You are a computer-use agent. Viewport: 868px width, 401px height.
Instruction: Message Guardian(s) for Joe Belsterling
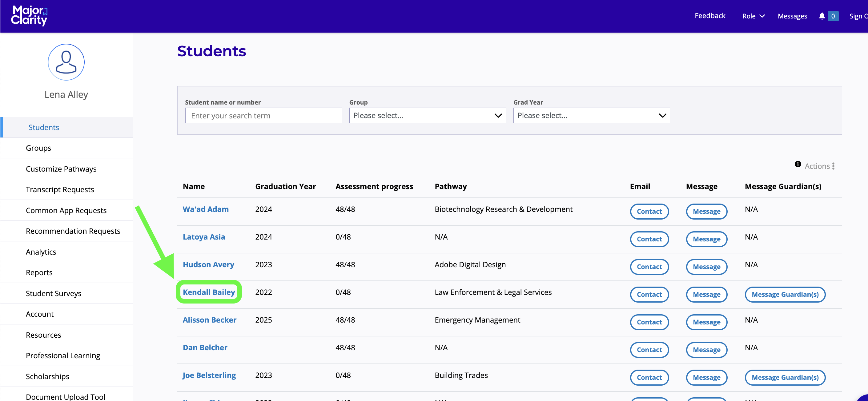[785, 377]
